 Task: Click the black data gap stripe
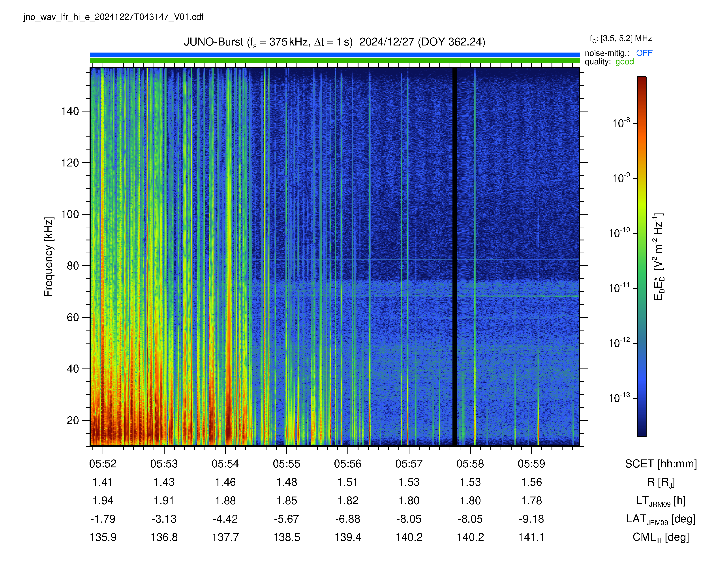pos(455,257)
